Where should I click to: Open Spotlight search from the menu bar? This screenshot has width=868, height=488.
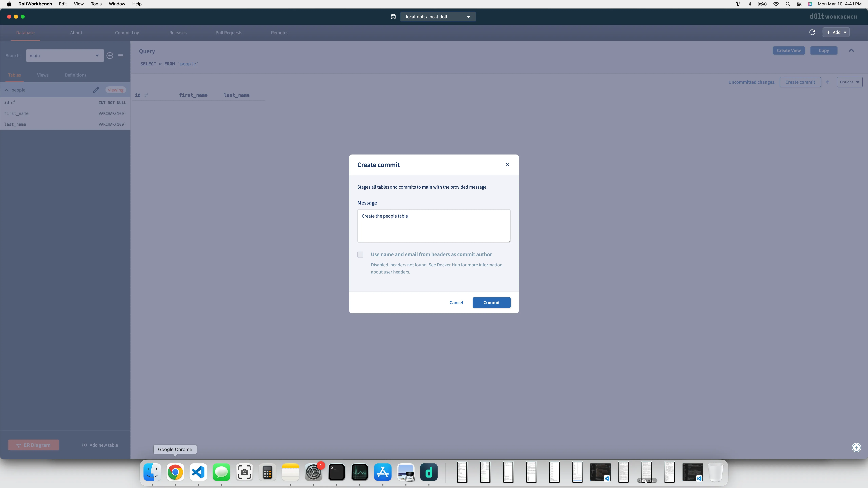pyautogui.click(x=787, y=4)
